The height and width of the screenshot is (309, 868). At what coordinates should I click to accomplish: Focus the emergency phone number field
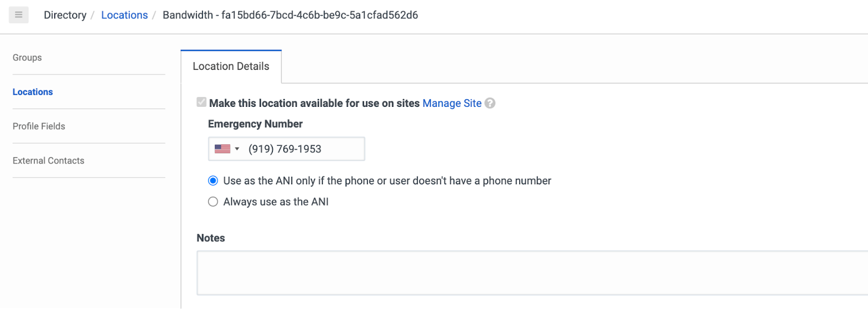305,149
